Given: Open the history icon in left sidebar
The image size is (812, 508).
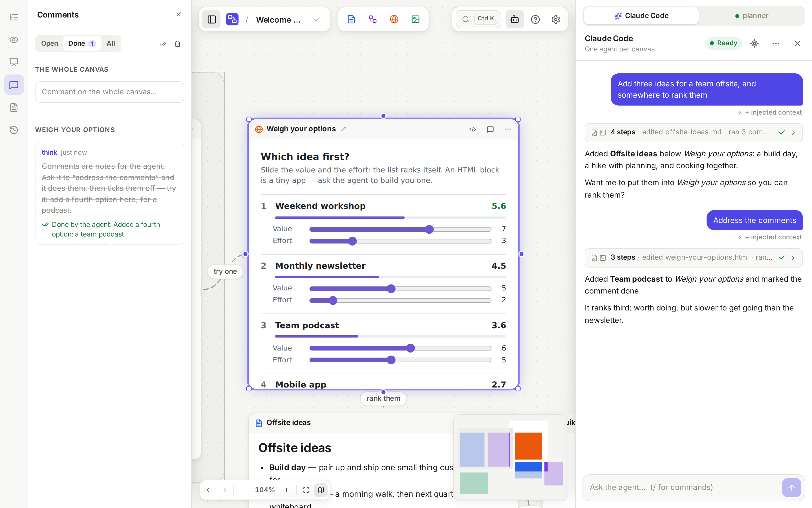Looking at the screenshot, I should pos(14,130).
